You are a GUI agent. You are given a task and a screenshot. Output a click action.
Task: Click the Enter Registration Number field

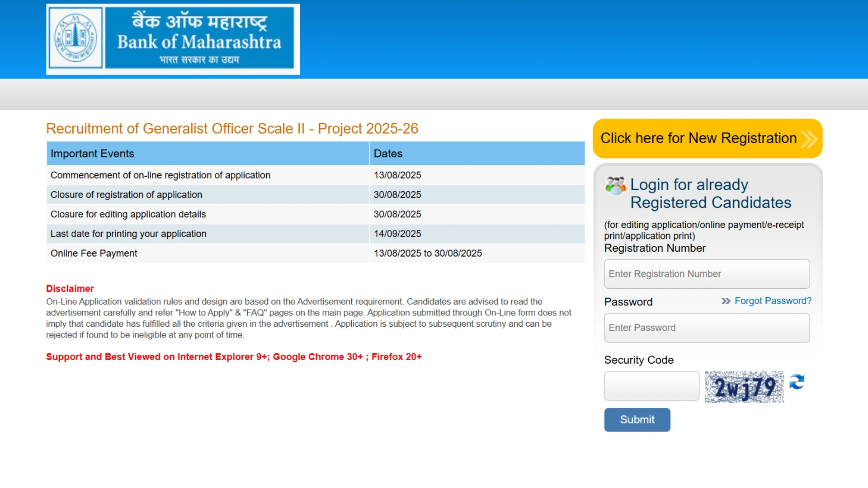tap(707, 274)
